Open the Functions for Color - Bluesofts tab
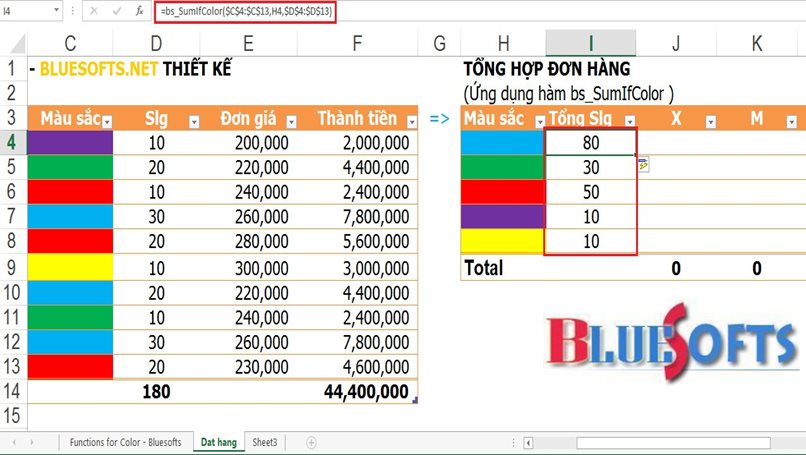Image resolution: width=806 pixels, height=455 pixels. tap(125, 442)
